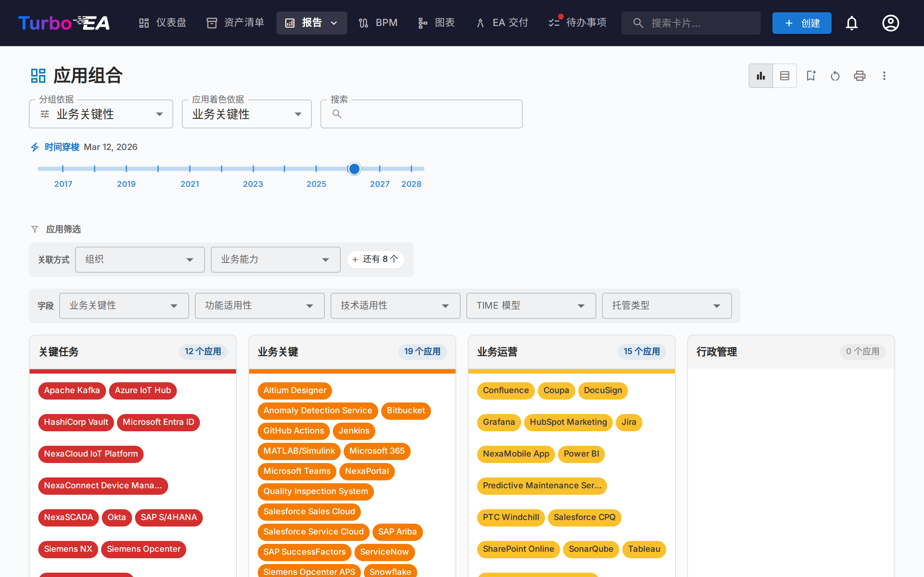This screenshot has height=577, width=924.
Task: Open the kebab (three-dot) options menu
Action: (884, 76)
